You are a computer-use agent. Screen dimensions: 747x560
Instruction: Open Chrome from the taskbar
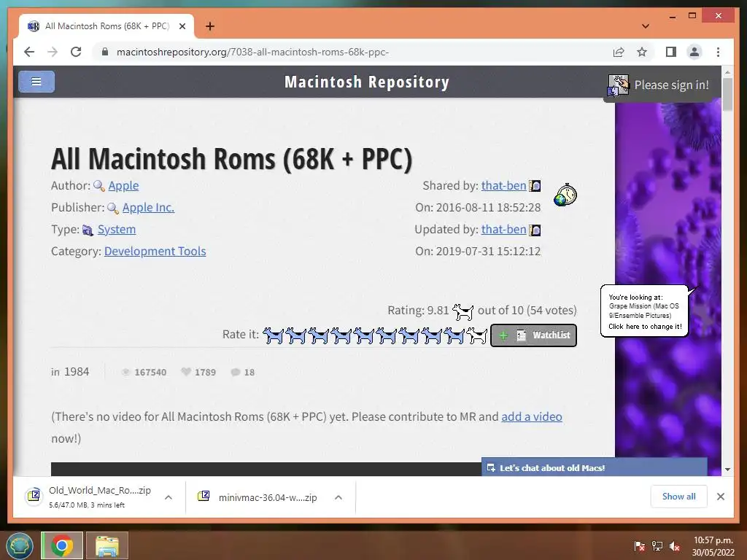pos(62,545)
